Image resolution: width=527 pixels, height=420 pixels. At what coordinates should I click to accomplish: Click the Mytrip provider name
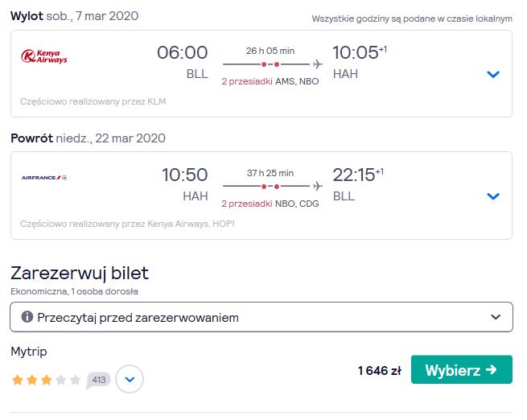(29, 352)
